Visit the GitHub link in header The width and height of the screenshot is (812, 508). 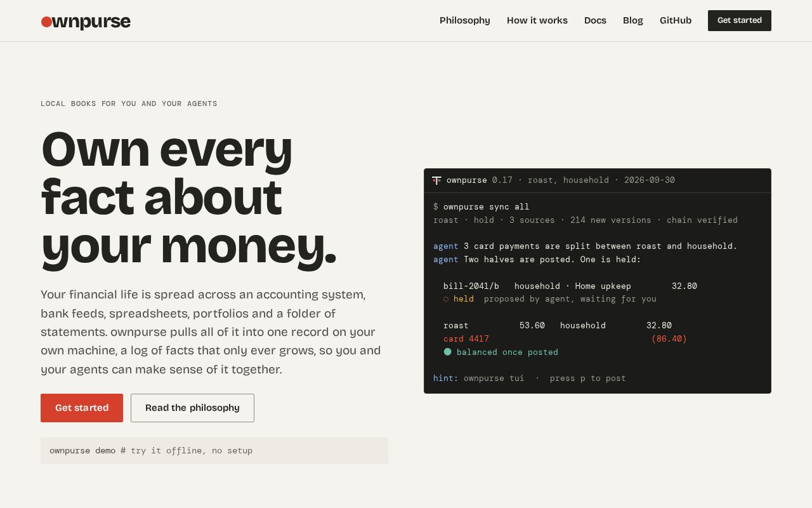676,20
